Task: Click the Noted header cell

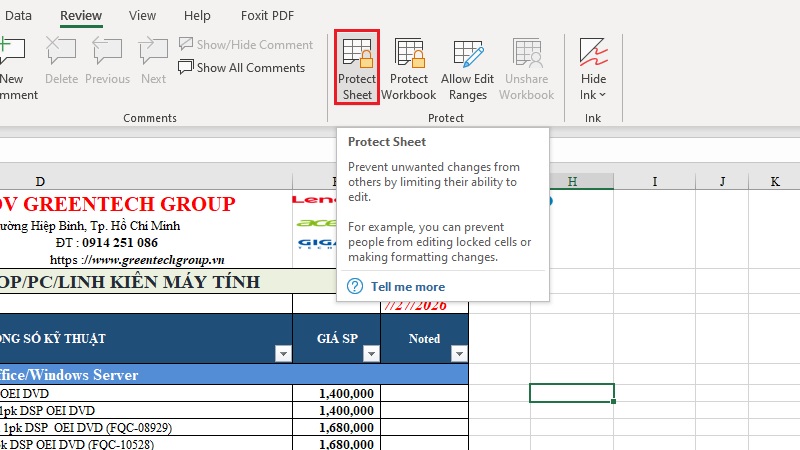Action: [x=424, y=338]
